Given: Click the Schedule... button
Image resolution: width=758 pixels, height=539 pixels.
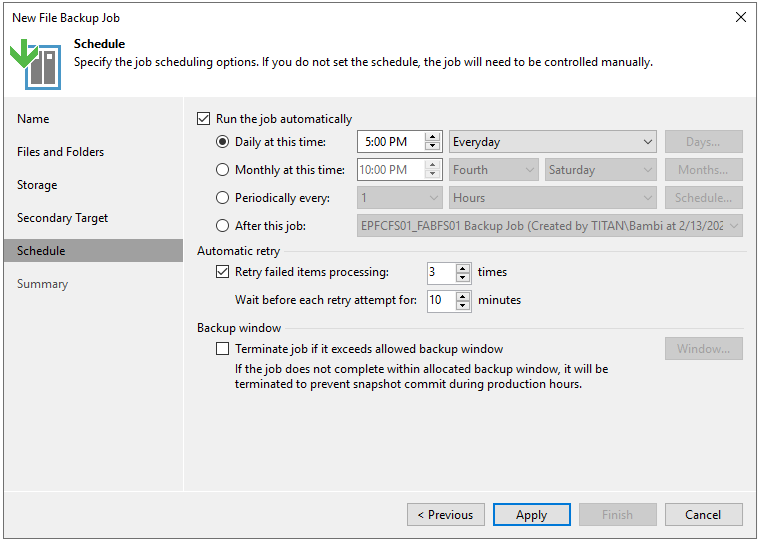Looking at the screenshot, I should [703, 198].
